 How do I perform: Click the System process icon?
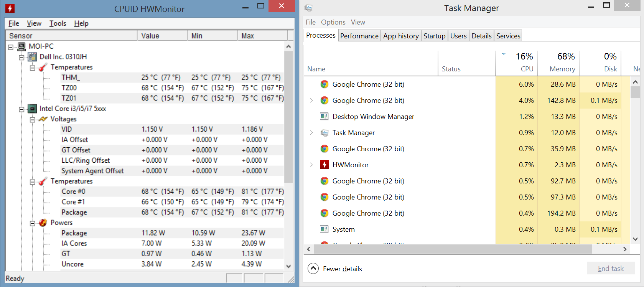[x=324, y=229]
